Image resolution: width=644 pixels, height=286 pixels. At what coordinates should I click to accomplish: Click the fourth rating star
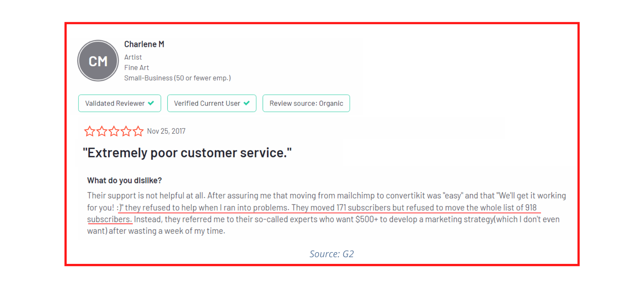click(x=126, y=131)
